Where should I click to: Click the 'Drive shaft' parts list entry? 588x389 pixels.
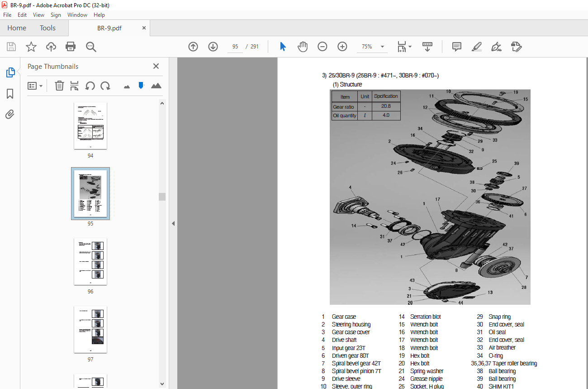[344, 340]
